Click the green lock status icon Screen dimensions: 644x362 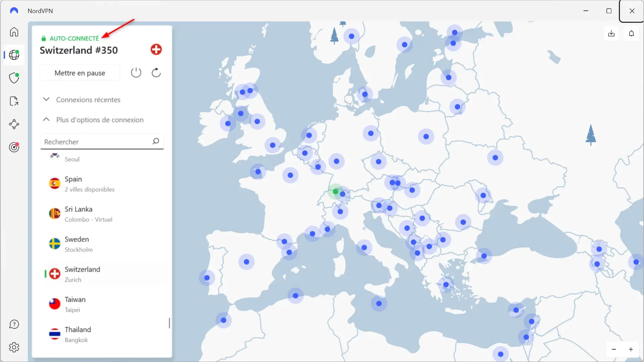pyautogui.click(x=44, y=38)
